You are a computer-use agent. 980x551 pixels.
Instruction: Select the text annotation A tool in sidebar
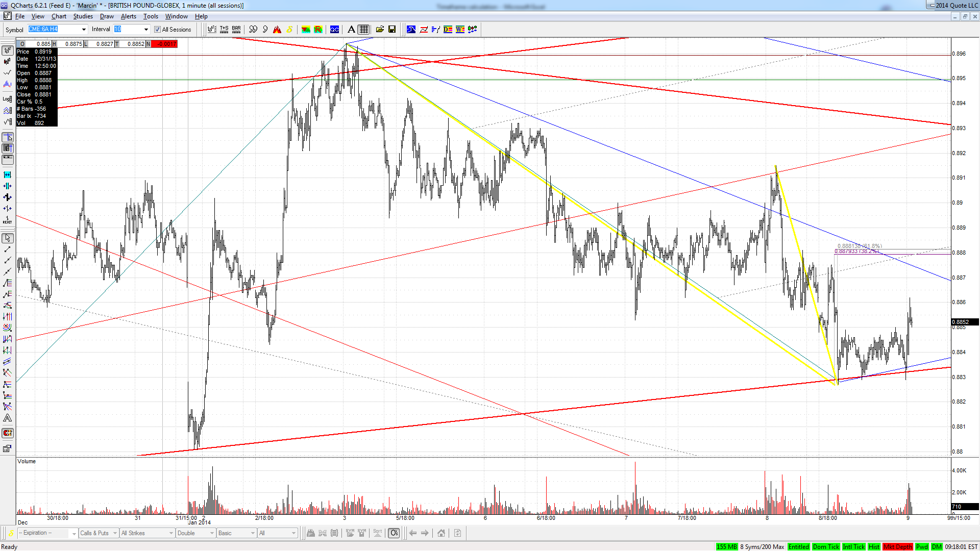(x=8, y=418)
